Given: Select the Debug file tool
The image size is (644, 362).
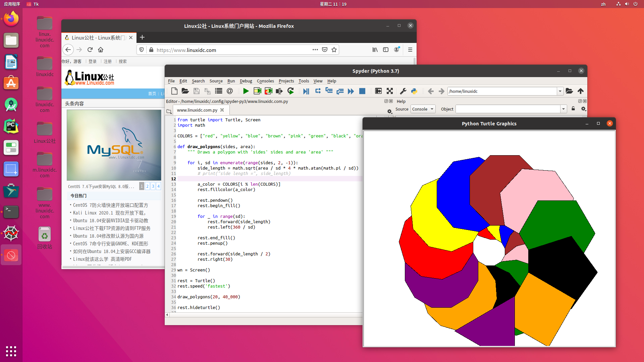Looking at the screenshot, I should [x=306, y=91].
